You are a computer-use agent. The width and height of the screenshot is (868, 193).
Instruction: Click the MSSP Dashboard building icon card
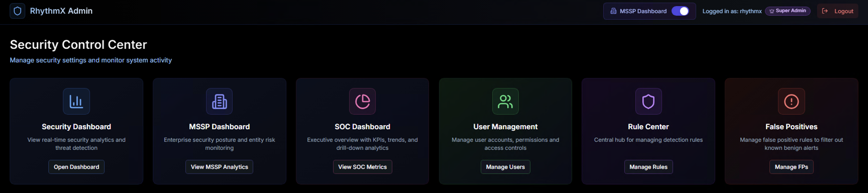(219, 101)
